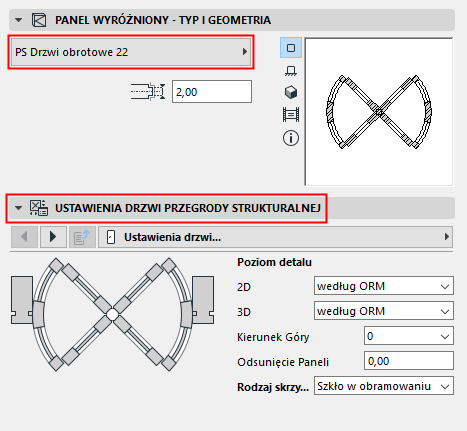Open the Kierunek Góry dropdown
The image size is (467, 431).
[x=409, y=336]
